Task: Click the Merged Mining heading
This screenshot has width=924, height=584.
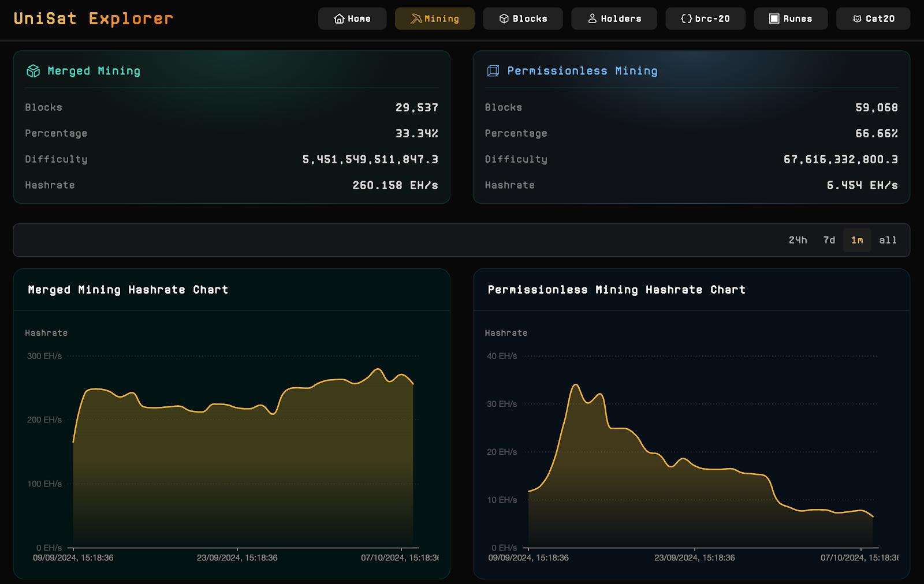Action: pyautogui.click(x=94, y=71)
